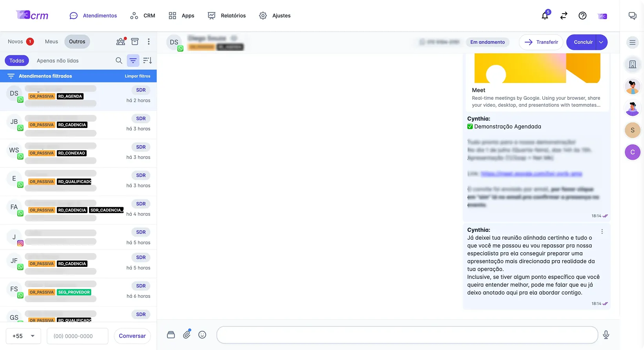Click Limpar filtros link

click(138, 76)
